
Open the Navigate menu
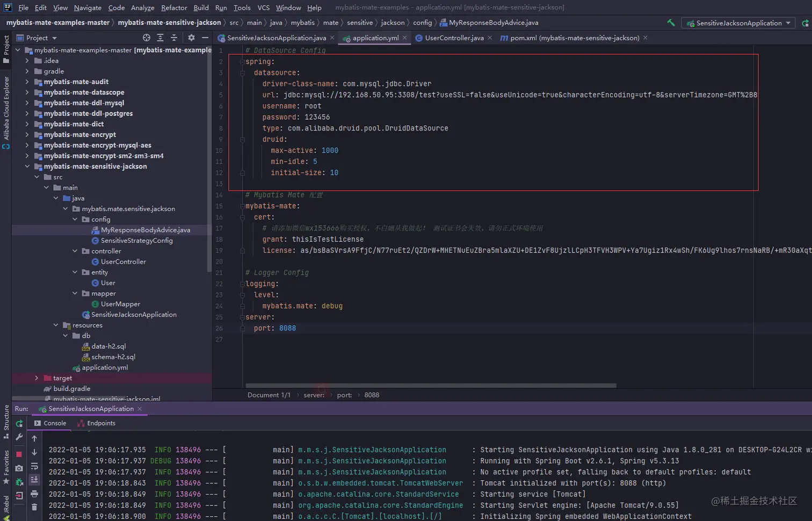(x=88, y=8)
